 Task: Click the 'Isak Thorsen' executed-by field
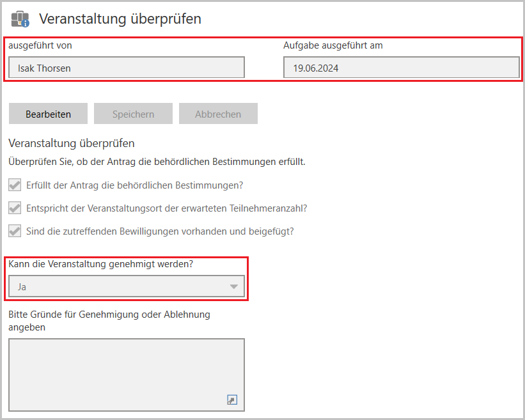pos(127,68)
